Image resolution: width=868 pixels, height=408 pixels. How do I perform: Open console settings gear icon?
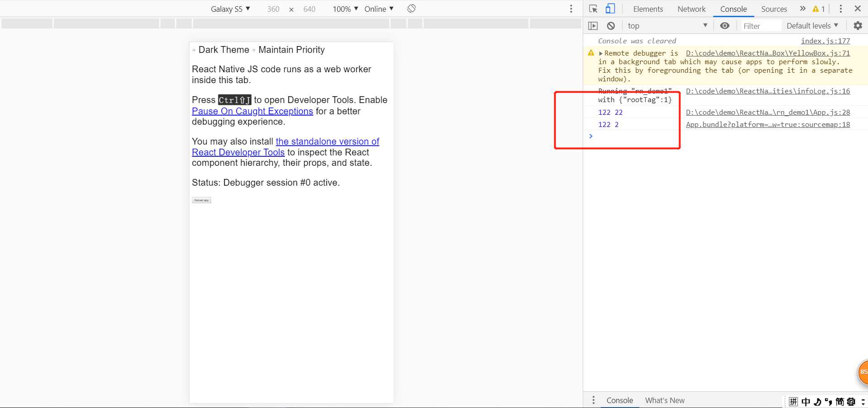(x=858, y=26)
